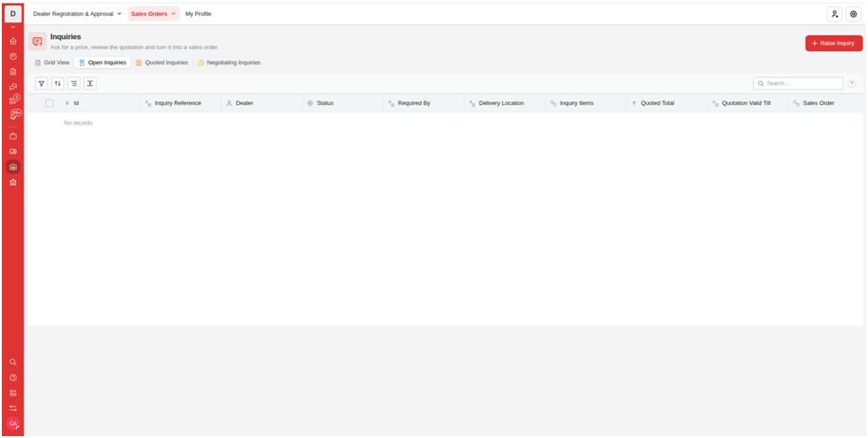
Task: Click the briefcase icon in the sidebar
Action: click(13, 136)
